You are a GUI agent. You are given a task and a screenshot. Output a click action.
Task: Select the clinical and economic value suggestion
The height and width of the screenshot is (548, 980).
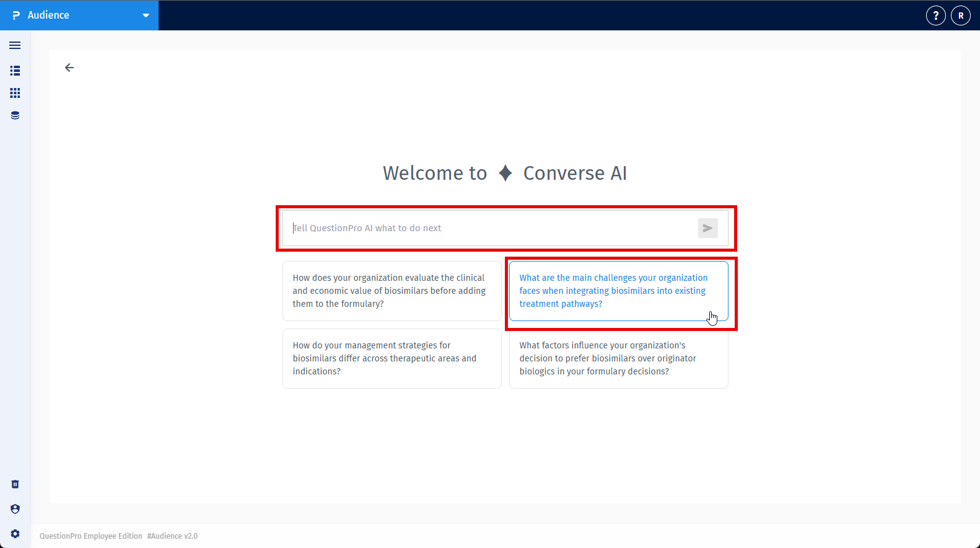click(392, 291)
